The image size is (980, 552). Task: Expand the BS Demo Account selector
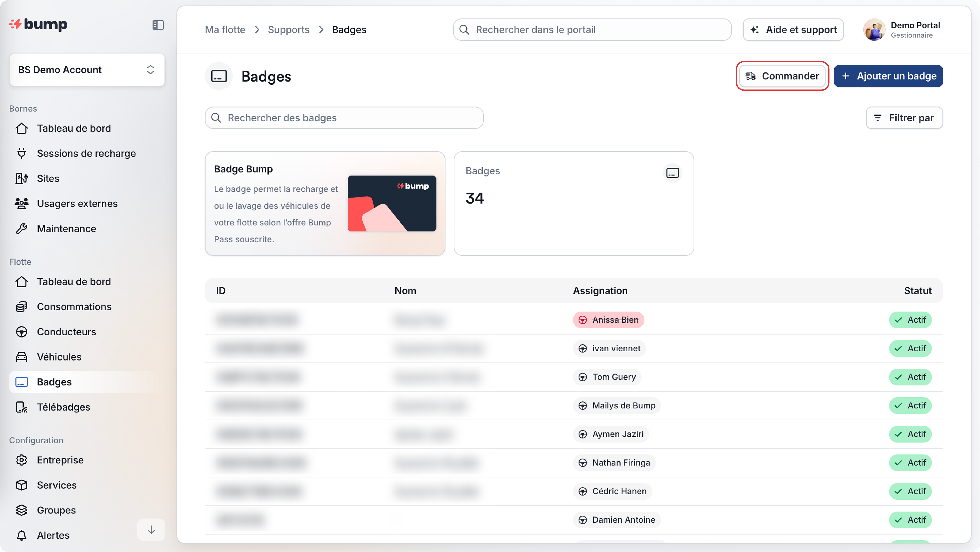pos(87,70)
